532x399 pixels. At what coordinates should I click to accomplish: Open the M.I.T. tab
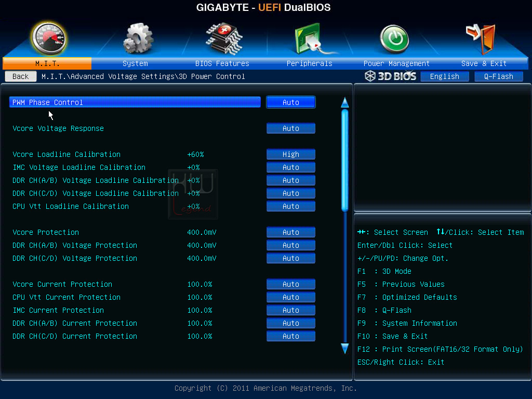point(47,63)
